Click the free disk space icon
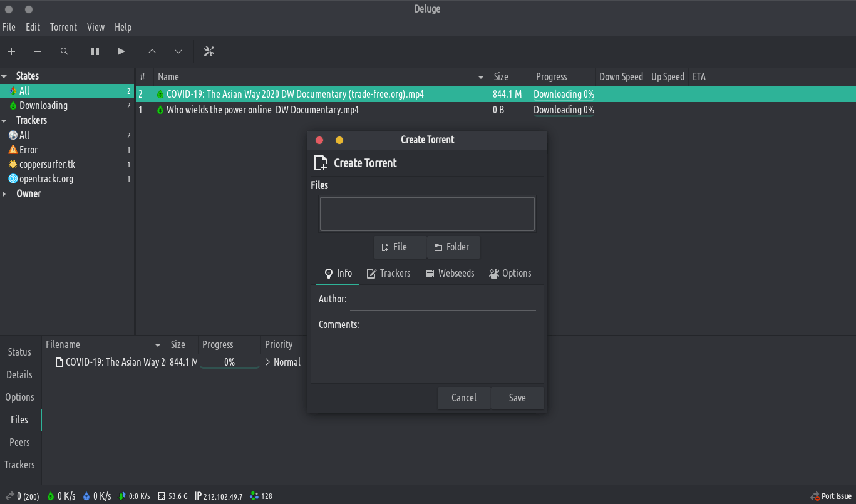This screenshot has width=856, height=504. pyautogui.click(x=162, y=496)
